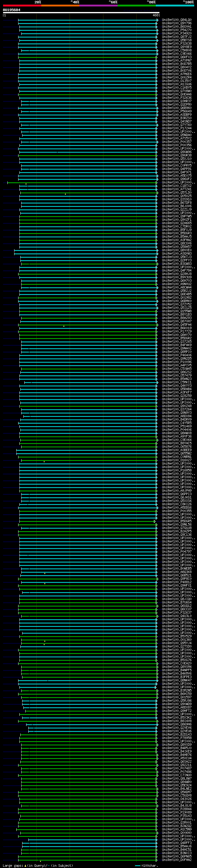This screenshot has width=197, height=868.
Task: Select the UniRef100_Q9Y8E9 label
Action: pos(176,47)
